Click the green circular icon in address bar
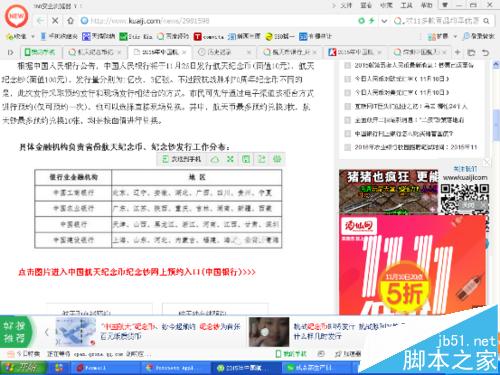 (361, 21)
